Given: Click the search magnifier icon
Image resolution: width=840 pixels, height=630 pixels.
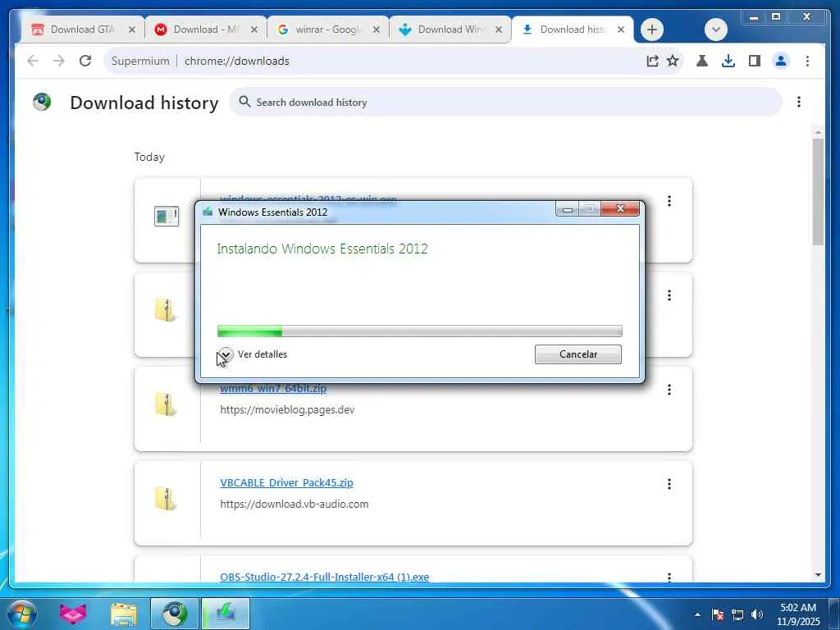Looking at the screenshot, I should coord(244,102).
